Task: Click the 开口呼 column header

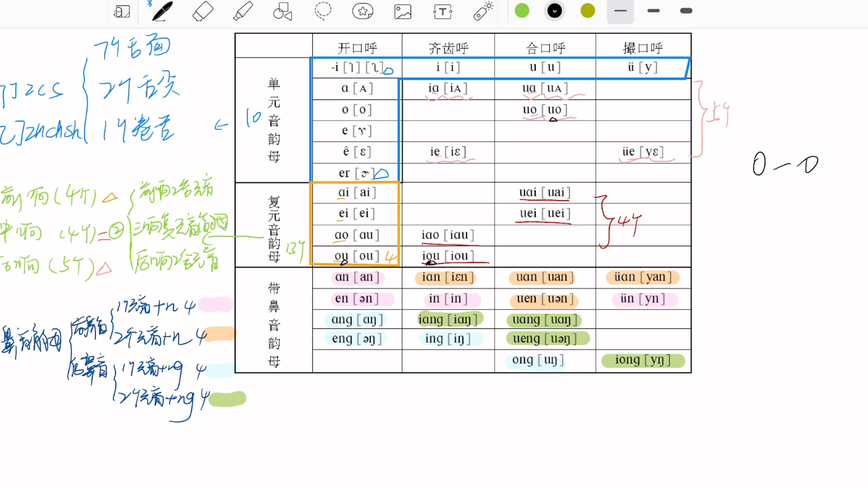Action: click(357, 48)
